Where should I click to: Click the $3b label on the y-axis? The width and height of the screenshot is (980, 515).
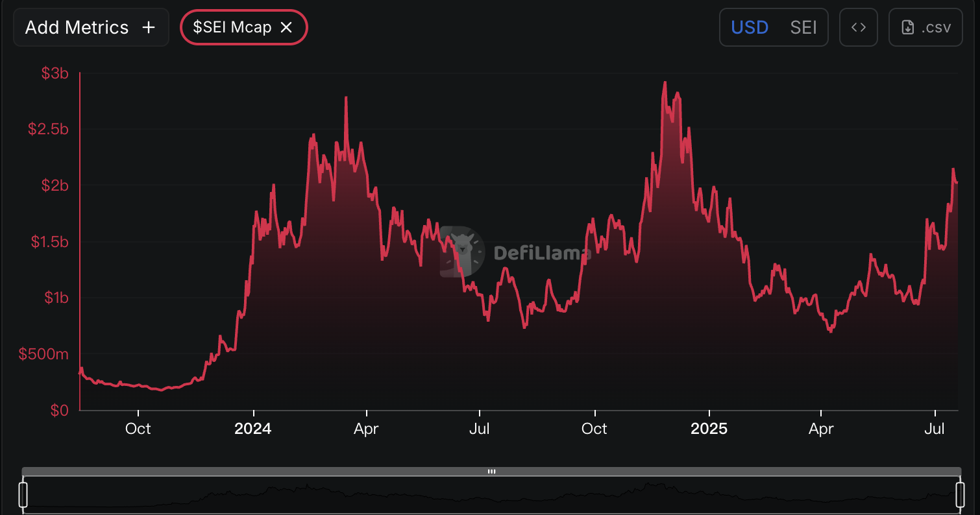pos(55,73)
